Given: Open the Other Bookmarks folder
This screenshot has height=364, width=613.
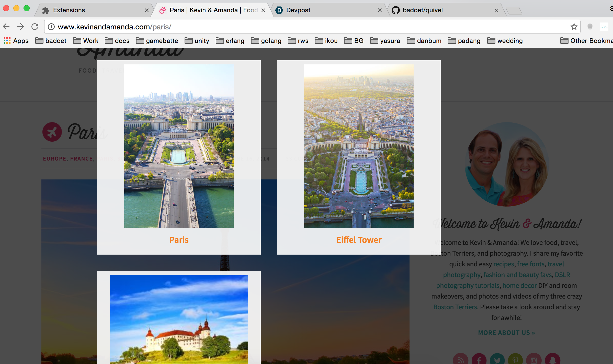Looking at the screenshot, I should coord(587,41).
